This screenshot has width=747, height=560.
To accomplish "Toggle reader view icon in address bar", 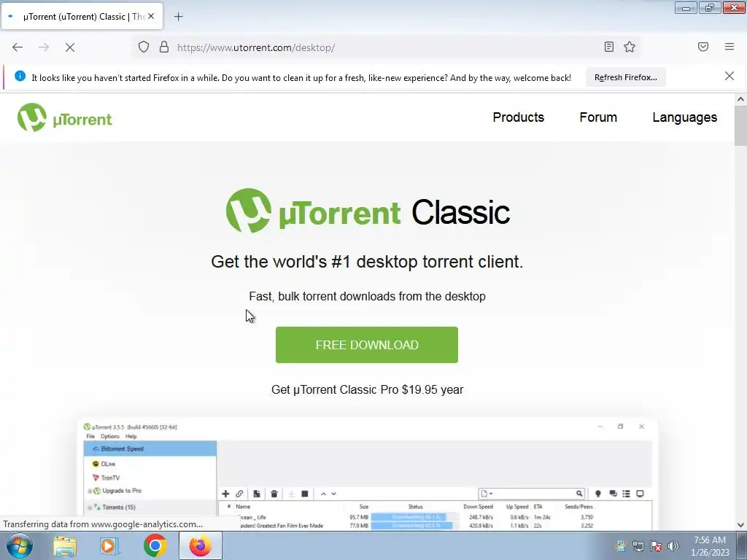I will click(x=609, y=47).
